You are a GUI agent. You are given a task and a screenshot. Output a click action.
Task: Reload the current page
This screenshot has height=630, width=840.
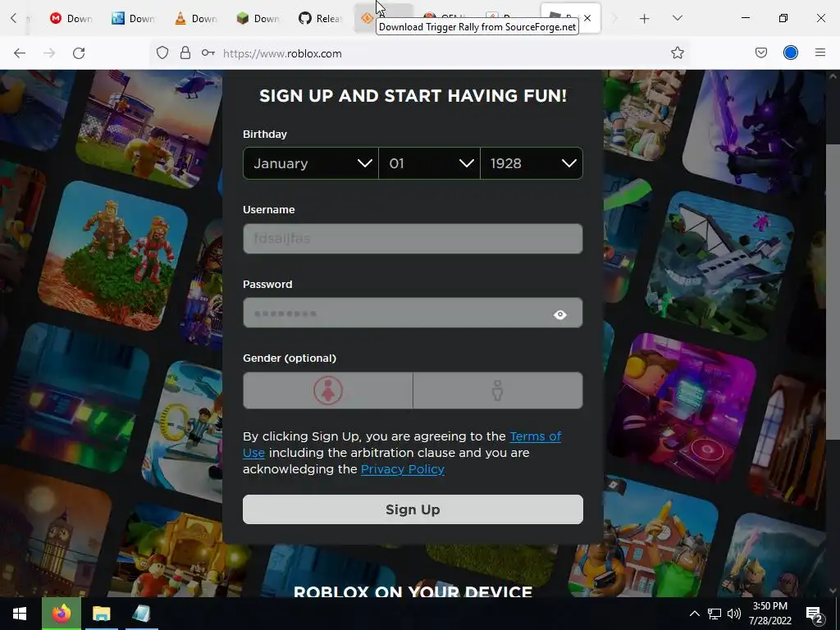79,53
